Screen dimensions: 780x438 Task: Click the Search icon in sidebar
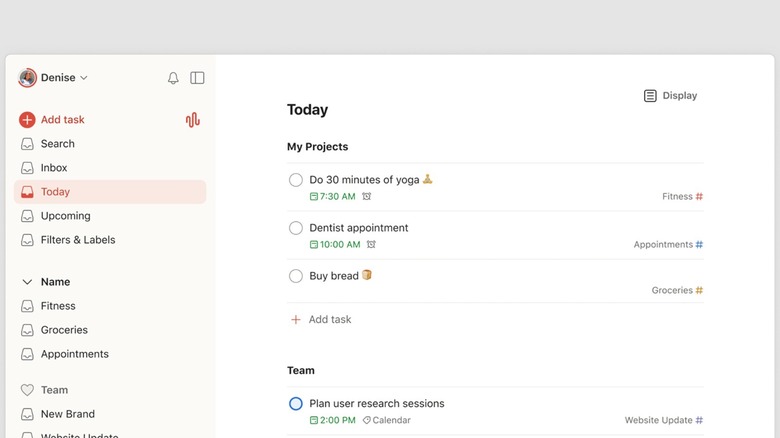pos(27,144)
